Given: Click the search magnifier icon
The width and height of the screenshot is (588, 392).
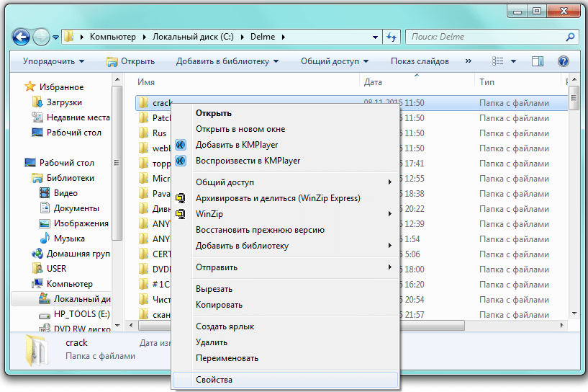Looking at the screenshot, I should pyautogui.click(x=570, y=37).
